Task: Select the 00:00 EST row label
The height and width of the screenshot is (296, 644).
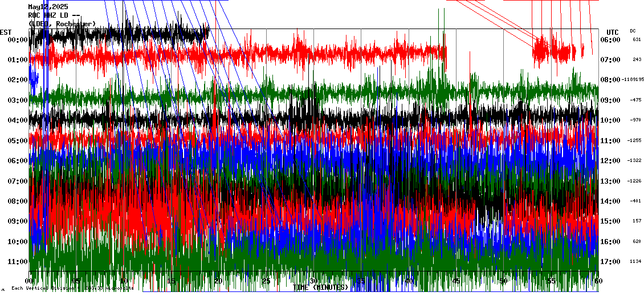Action: 17,40
